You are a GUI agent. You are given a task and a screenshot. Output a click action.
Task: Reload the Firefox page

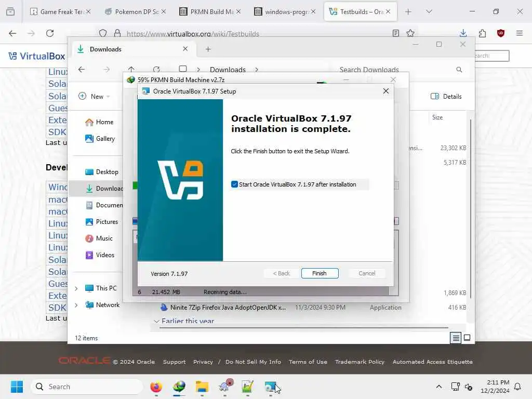tap(50, 33)
